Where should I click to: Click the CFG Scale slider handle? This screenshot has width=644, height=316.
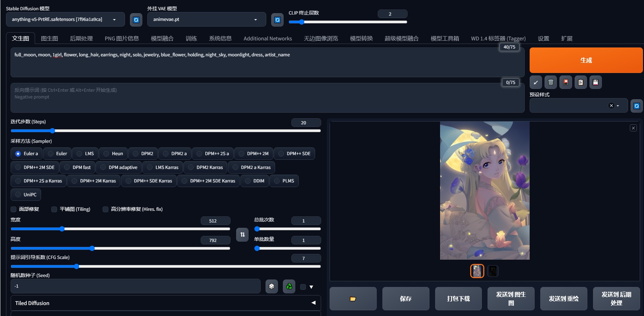[76, 266]
